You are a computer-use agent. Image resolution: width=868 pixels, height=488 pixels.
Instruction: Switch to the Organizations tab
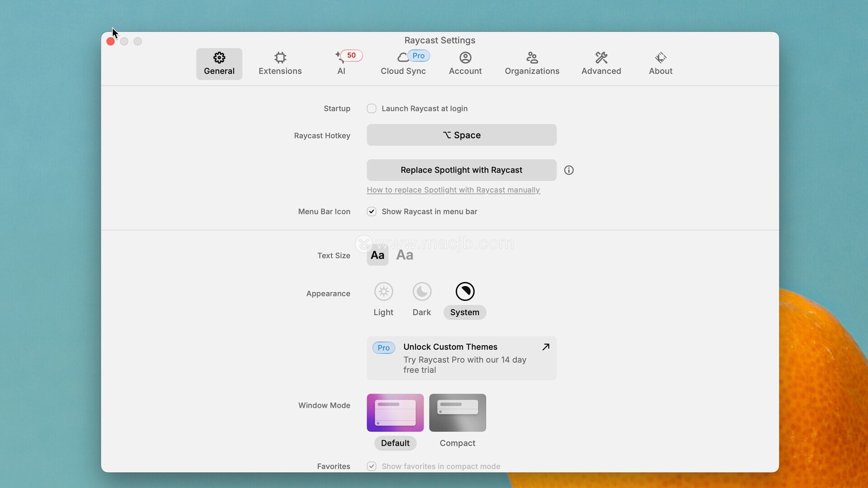pos(532,64)
